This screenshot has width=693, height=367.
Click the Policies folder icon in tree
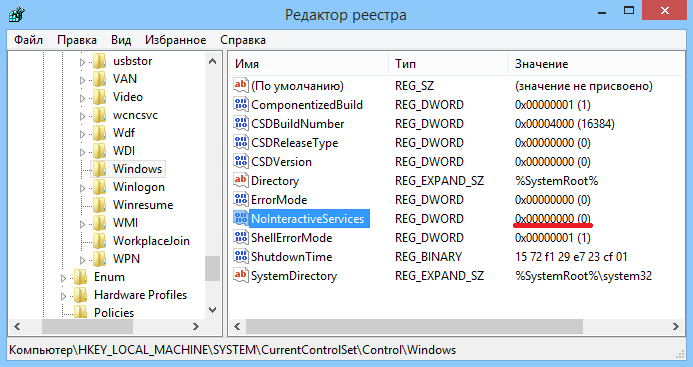point(80,313)
